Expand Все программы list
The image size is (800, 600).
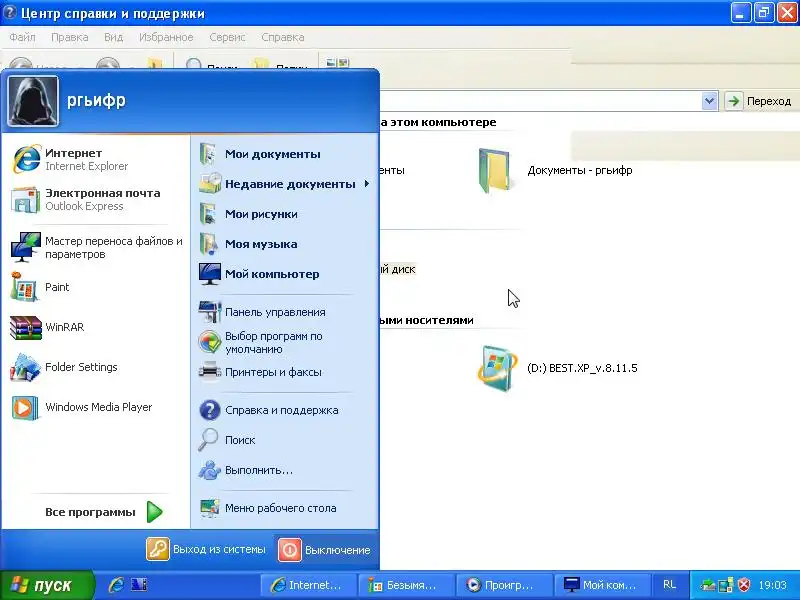click(102, 512)
